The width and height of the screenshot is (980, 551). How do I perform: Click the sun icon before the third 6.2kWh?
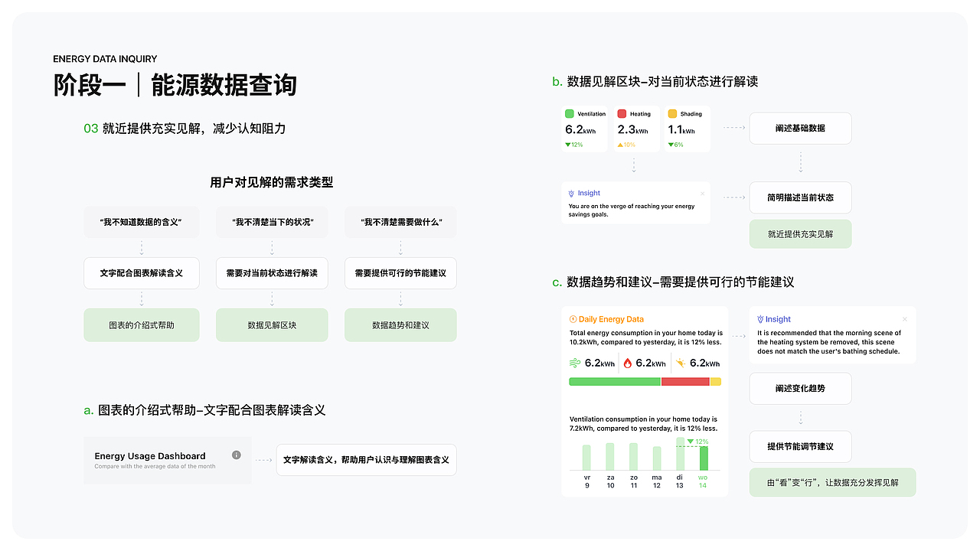click(681, 362)
